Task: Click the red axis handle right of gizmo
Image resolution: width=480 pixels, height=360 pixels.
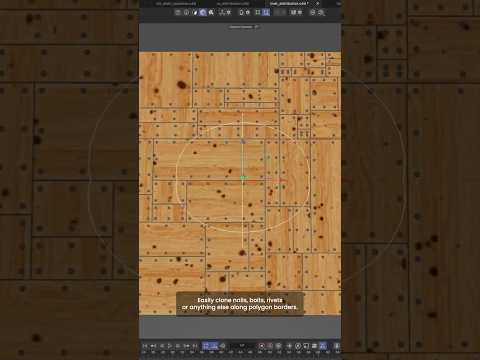Action: 283,181
